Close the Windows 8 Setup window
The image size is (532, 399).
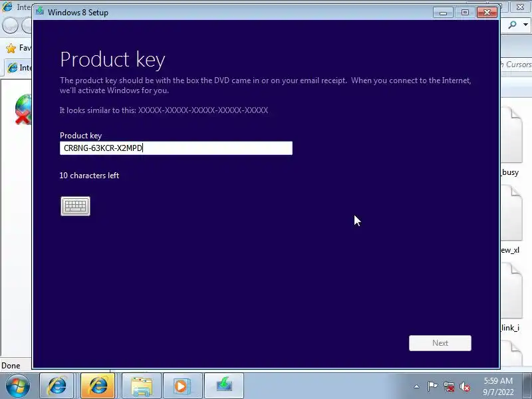point(487,13)
